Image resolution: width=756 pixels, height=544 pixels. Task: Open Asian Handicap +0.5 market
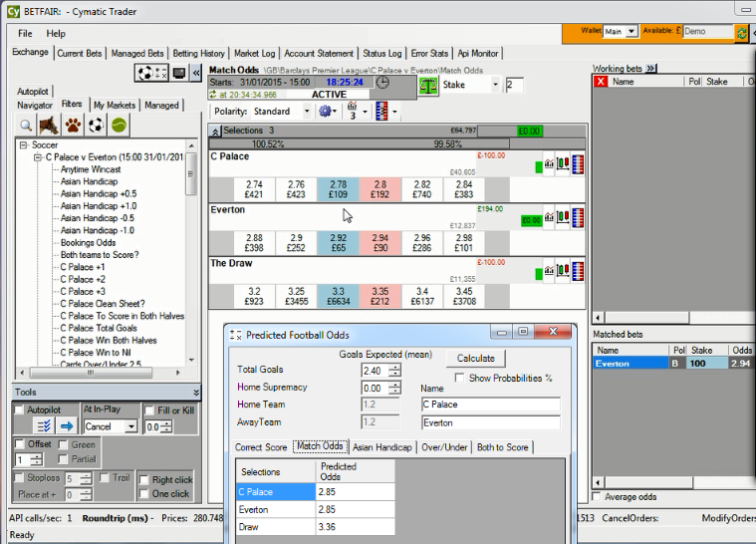coord(99,194)
